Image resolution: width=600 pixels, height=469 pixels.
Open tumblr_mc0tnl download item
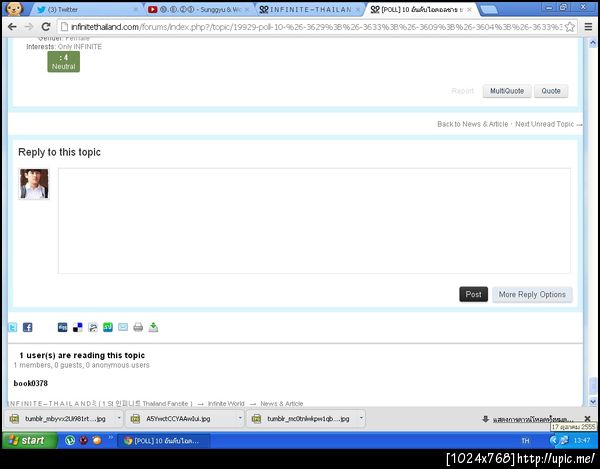[x=302, y=419]
